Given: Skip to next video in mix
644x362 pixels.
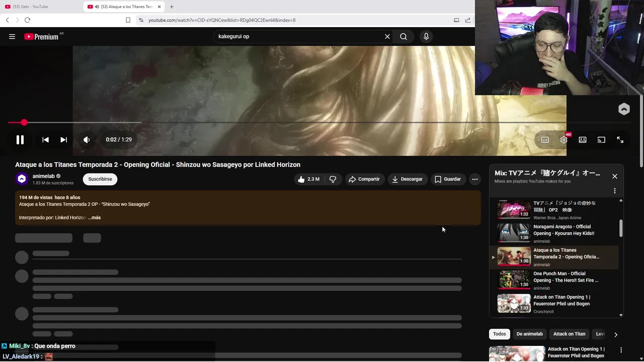Looking at the screenshot, I should point(63,140).
